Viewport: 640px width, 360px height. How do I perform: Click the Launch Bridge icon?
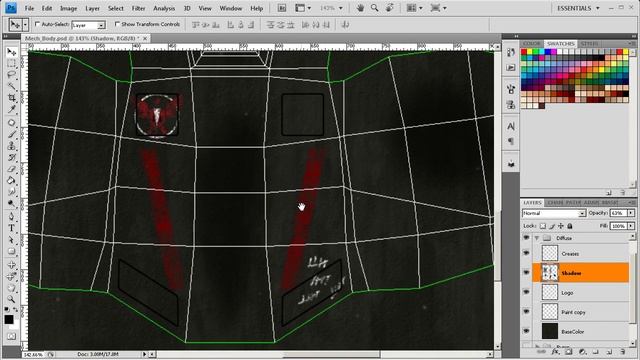pos(282,8)
